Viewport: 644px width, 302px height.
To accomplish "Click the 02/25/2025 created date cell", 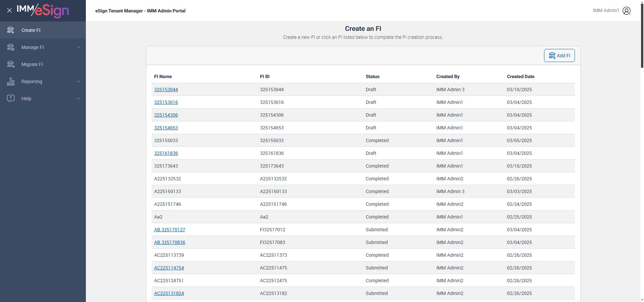I will point(520,217).
